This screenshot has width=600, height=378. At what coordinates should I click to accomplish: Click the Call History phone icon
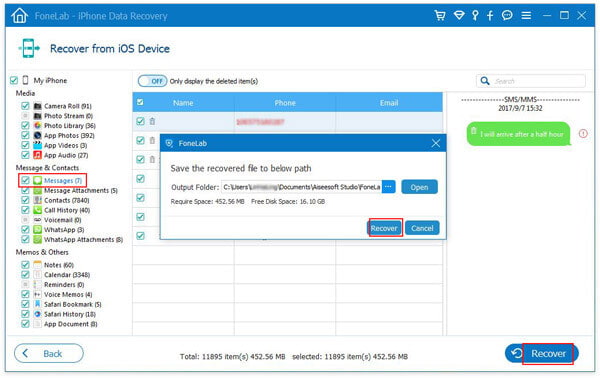(38, 210)
